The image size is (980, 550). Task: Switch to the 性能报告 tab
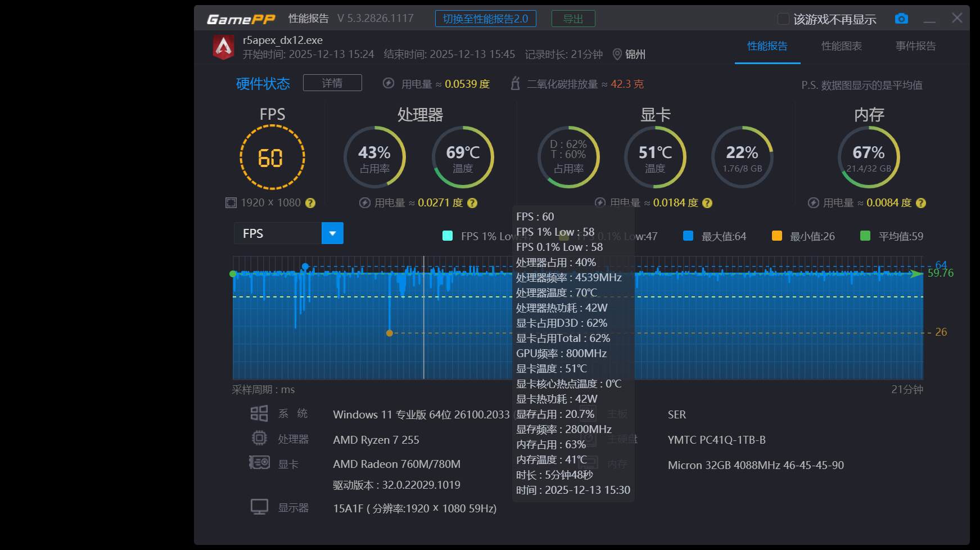pos(767,46)
